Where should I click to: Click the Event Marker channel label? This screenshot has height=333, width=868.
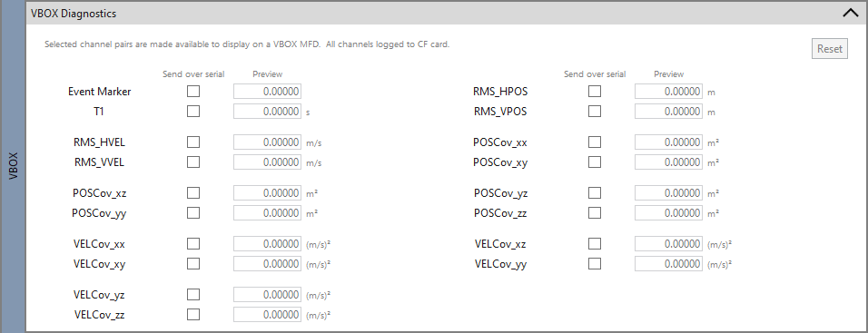point(100,92)
